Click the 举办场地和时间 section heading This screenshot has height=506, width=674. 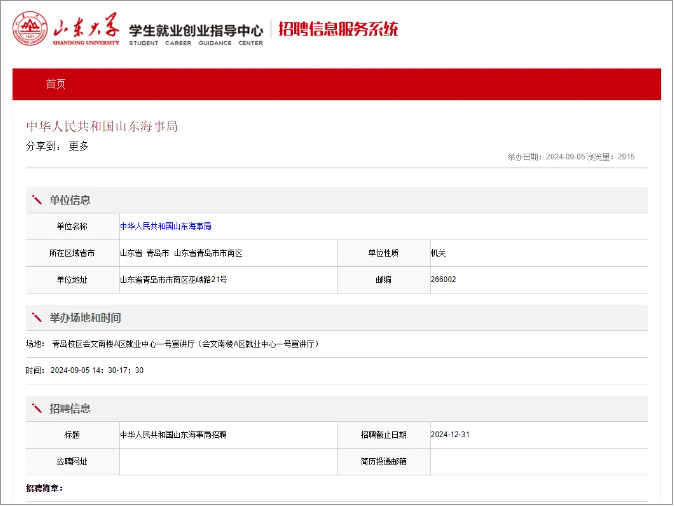pyautogui.click(x=85, y=318)
